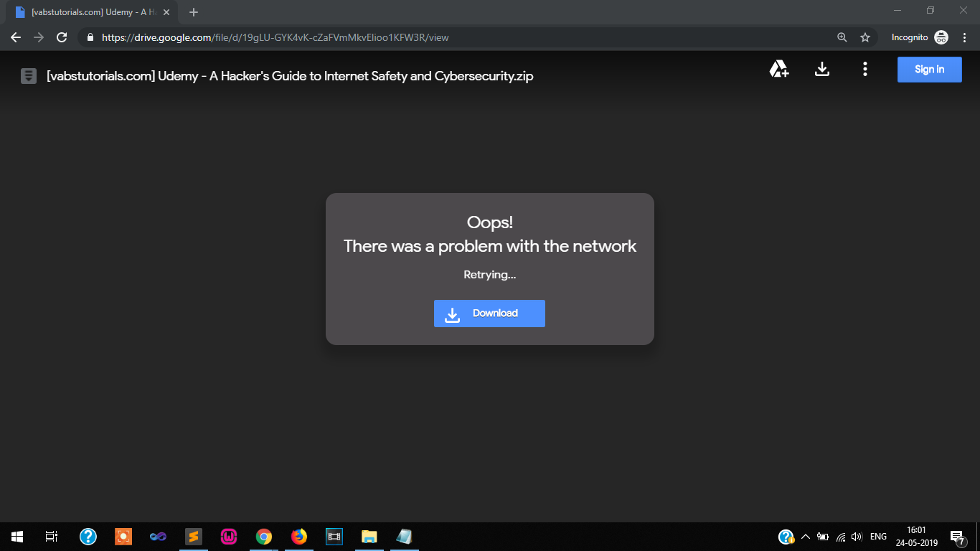Viewport: 980px width, 551px height.
Task: Click the 'Oops!' heading text
Action: tap(490, 222)
